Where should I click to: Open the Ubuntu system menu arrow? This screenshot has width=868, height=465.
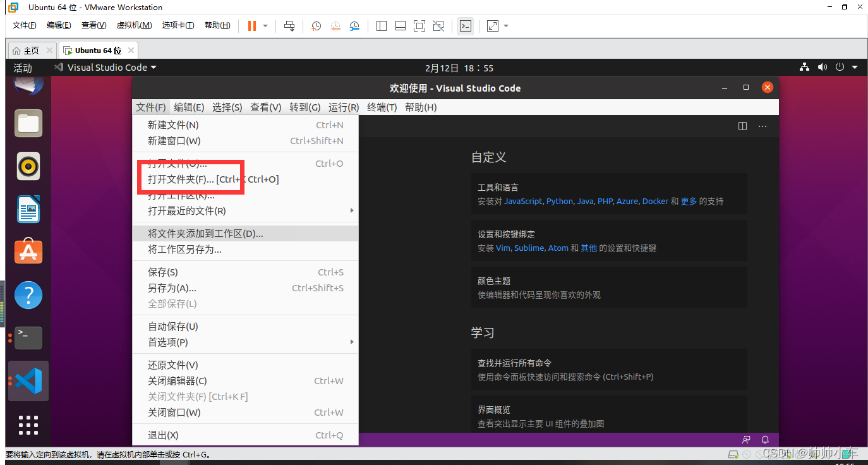(x=855, y=68)
